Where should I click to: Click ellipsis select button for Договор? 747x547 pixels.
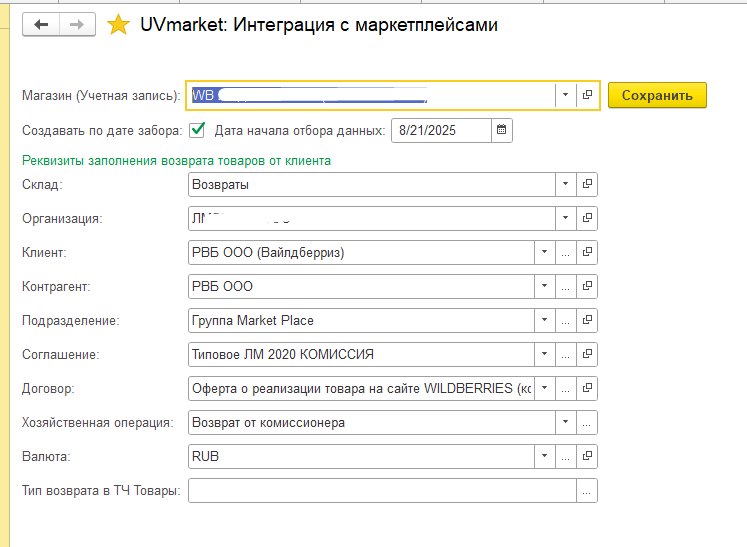pyautogui.click(x=565, y=388)
